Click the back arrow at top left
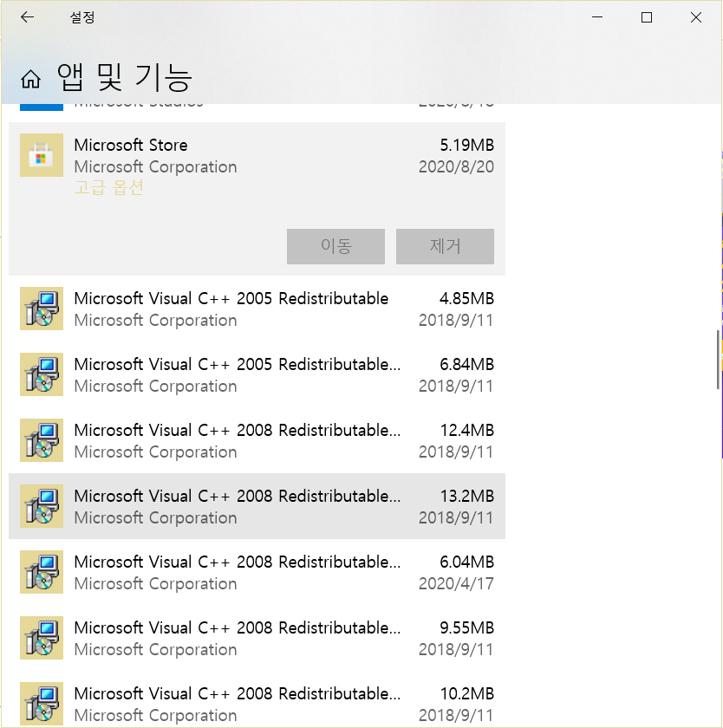 [25, 16]
